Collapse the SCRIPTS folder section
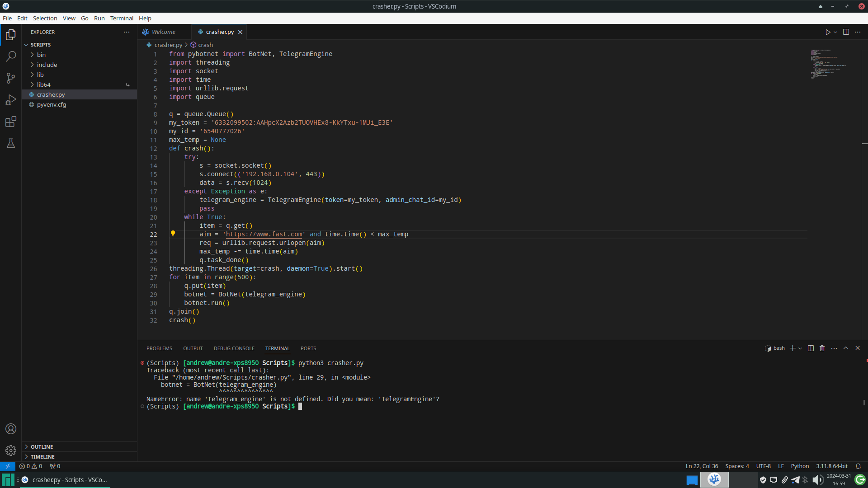 [x=79, y=45]
